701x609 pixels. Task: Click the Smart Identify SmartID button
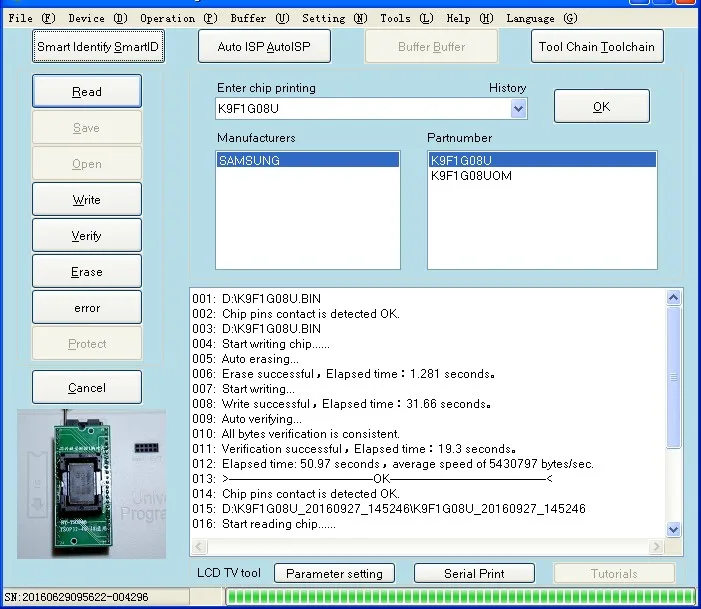pyautogui.click(x=98, y=47)
